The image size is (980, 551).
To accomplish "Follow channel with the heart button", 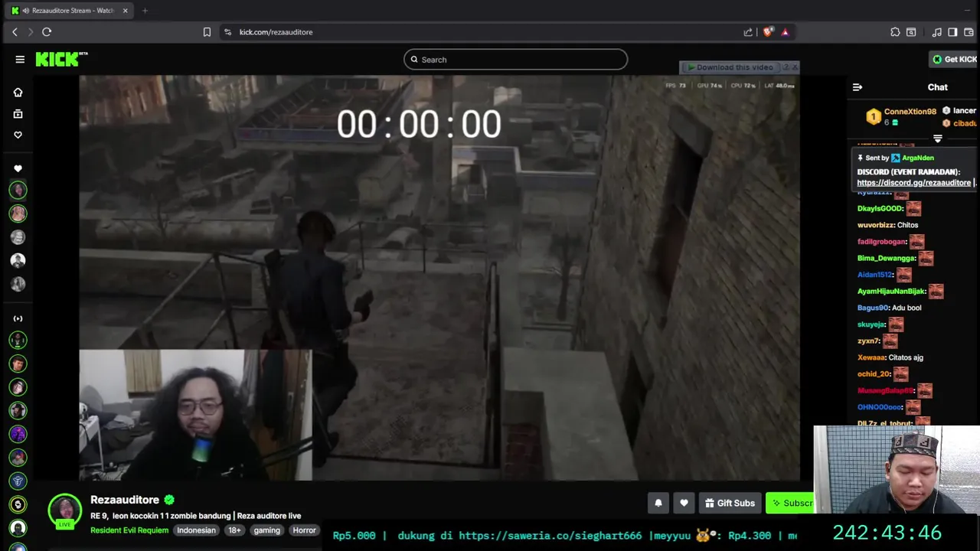I will 684,503.
